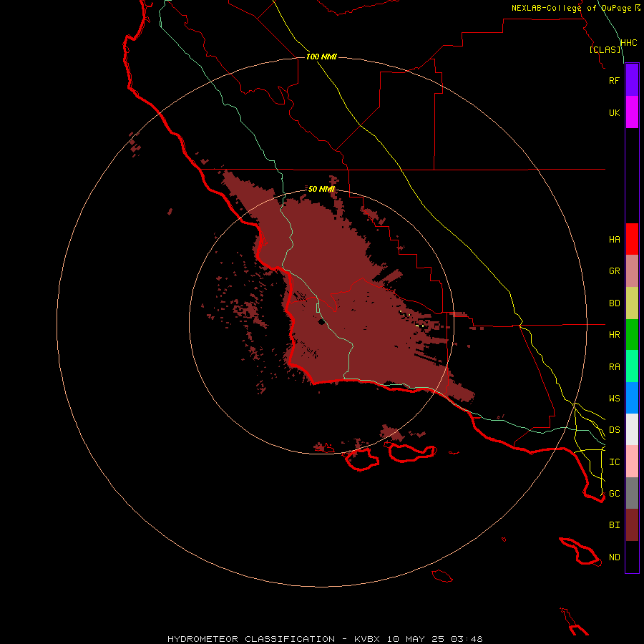
Task: Click the white DS legend color swatch
Action: click(632, 429)
